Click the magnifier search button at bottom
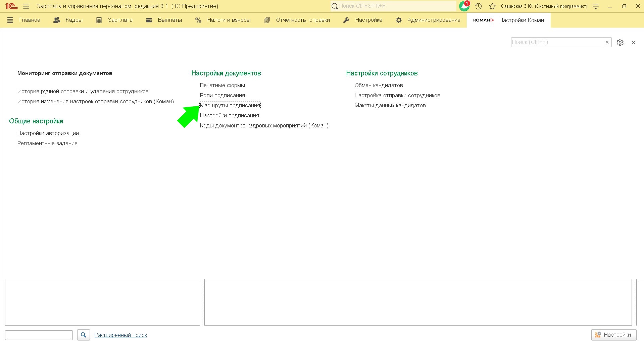 tap(84, 335)
